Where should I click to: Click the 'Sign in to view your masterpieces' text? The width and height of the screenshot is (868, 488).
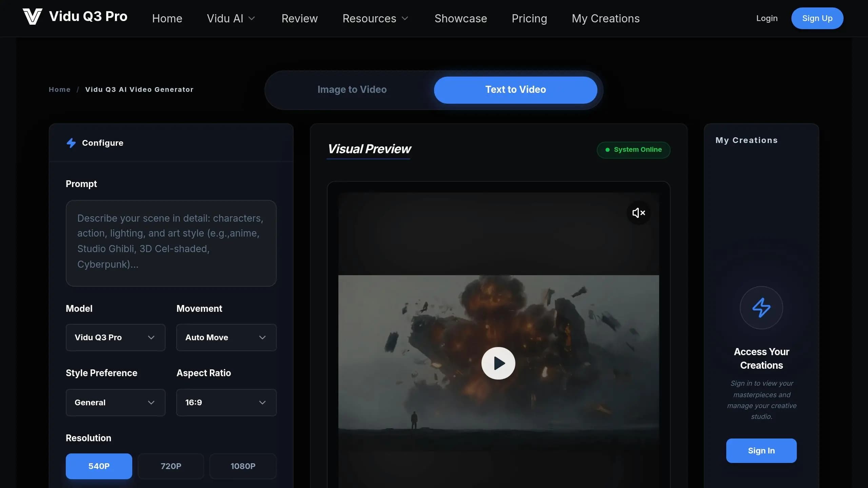[762, 400]
